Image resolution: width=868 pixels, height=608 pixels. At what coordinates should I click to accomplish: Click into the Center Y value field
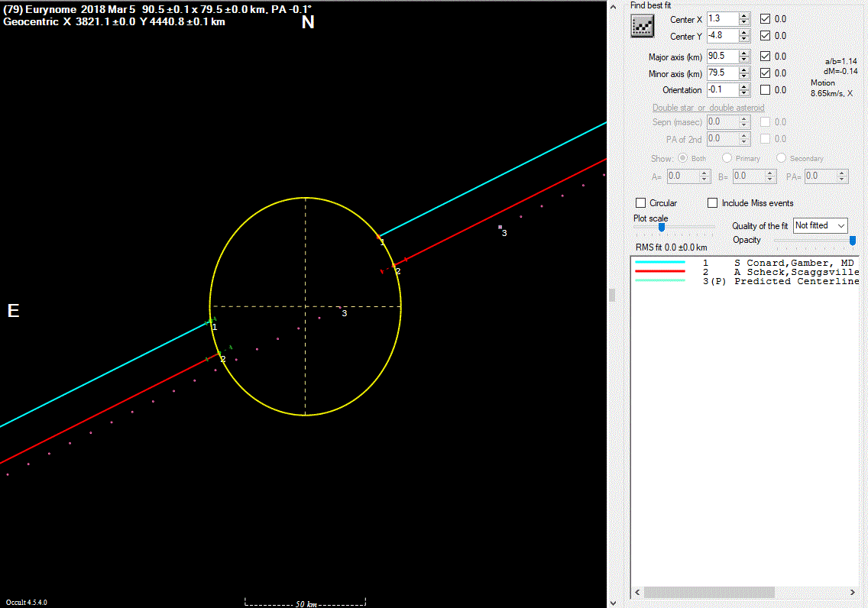tap(723, 35)
